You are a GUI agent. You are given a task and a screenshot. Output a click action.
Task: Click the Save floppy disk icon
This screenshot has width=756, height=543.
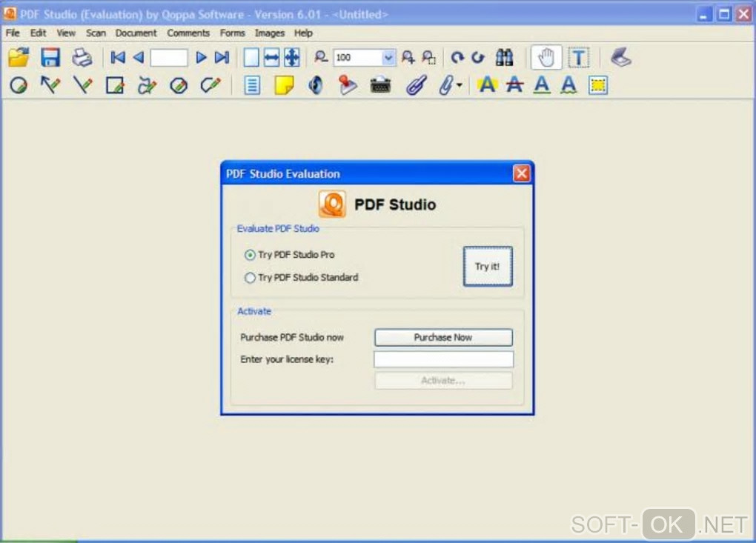coord(50,58)
